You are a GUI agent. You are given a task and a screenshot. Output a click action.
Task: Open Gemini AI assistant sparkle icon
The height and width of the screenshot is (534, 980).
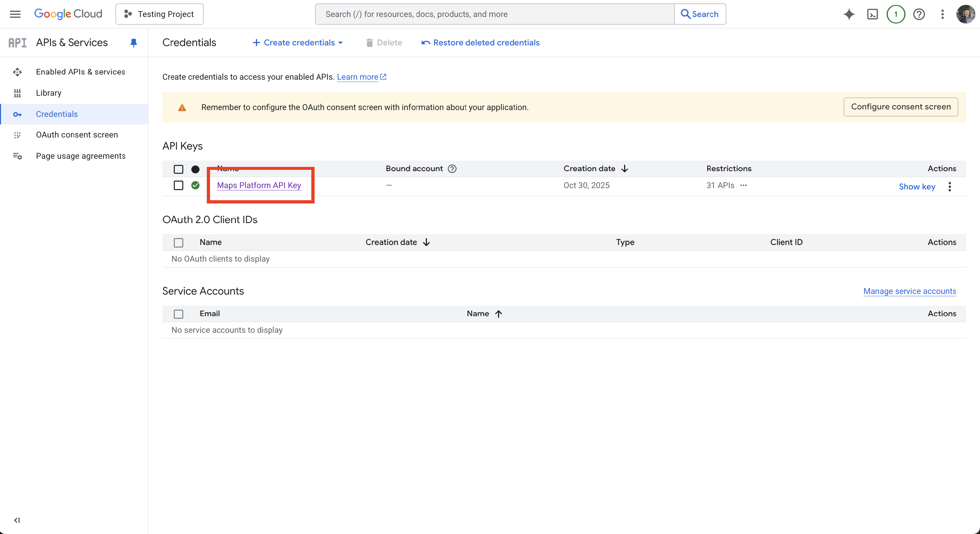click(849, 14)
